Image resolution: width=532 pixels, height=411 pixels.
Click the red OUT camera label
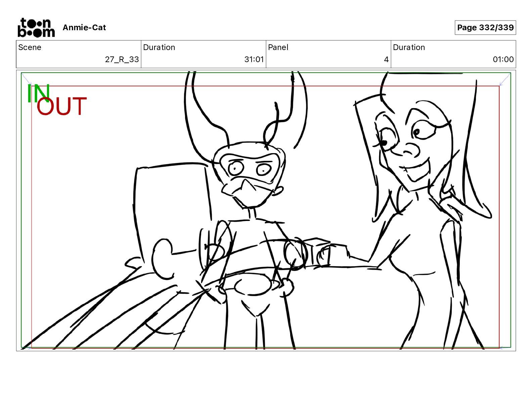[61, 106]
